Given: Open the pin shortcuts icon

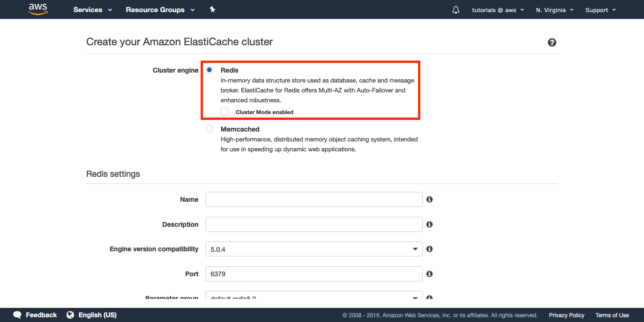Looking at the screenshot, I should [x=213, y=9].
